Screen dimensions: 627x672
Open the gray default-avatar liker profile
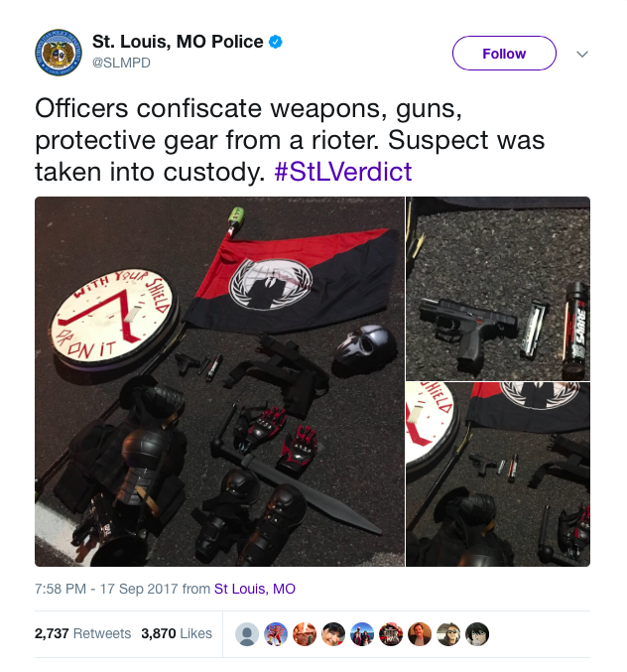pos(247,634)
